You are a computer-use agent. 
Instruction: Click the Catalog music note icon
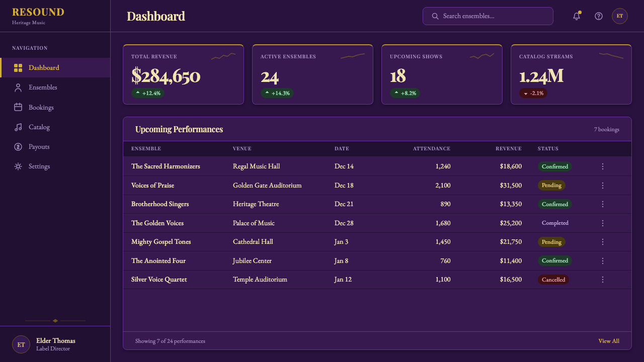(x=18, y=127)
